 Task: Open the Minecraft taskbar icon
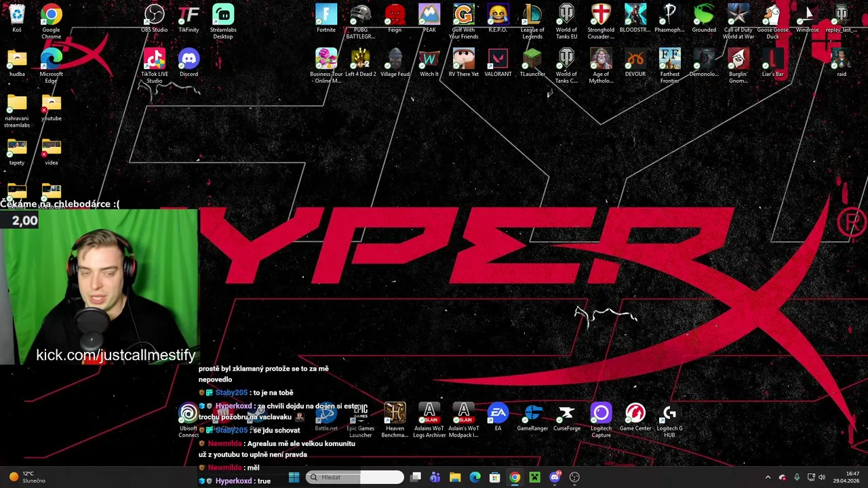pos(534,477)
